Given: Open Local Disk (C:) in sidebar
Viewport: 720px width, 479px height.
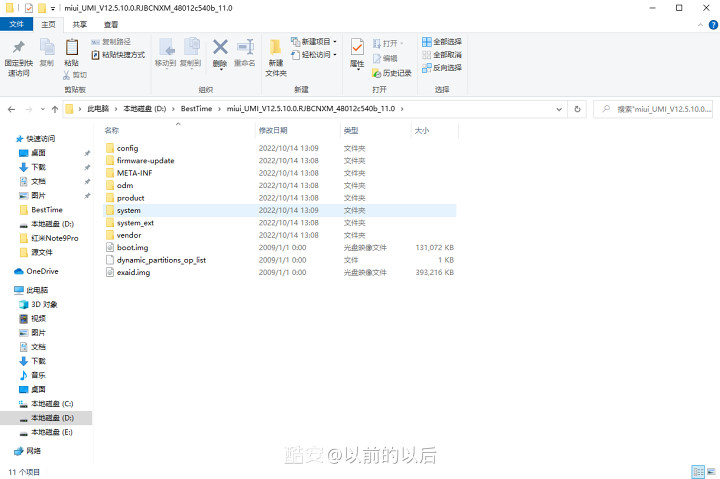Looking at the screenshot, I should coord(52,404).
